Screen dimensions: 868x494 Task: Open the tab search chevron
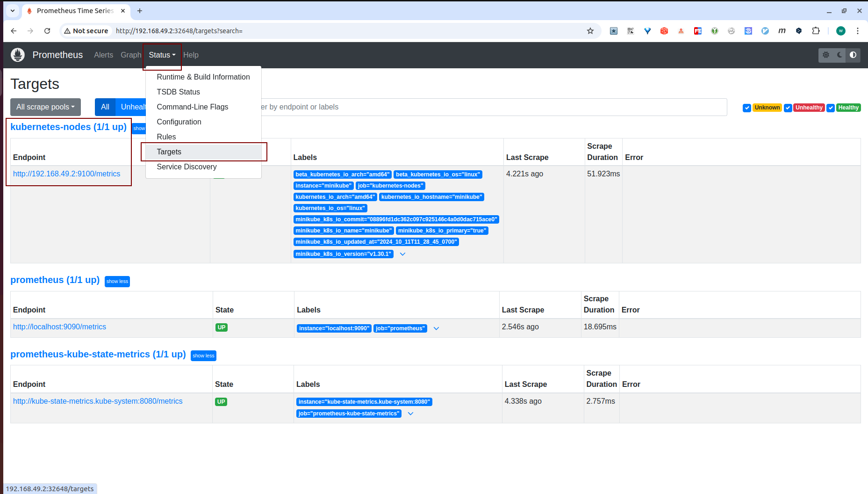click(x=13, y=10)
